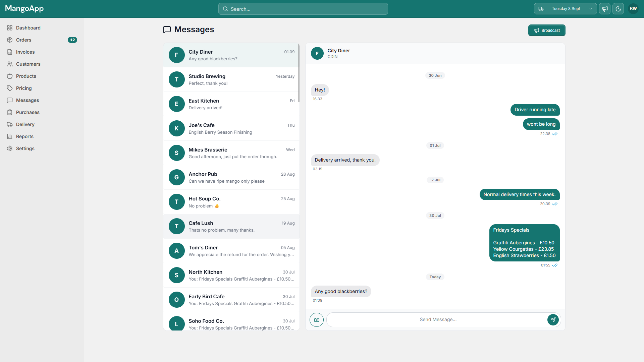The height and width of the screenshot is (362, 644).
Task: Click the Reports chart icon
Action: pyautogui.click(x=10, y=136)
